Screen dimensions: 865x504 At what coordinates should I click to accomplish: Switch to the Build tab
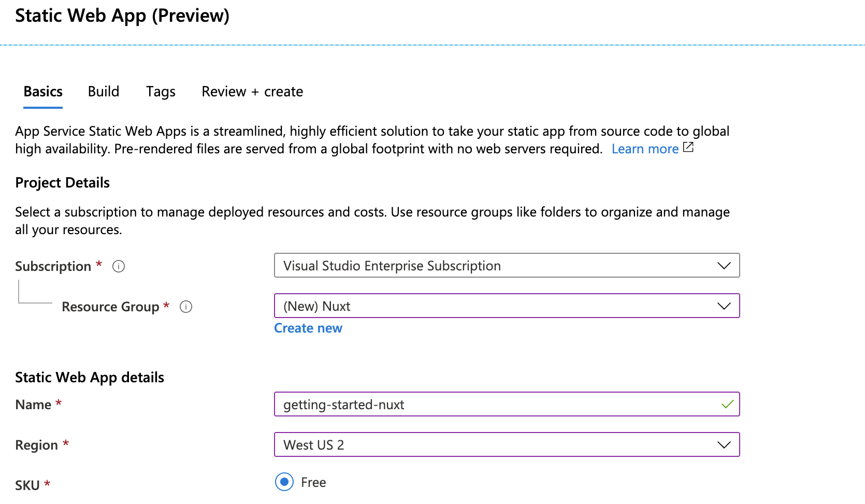[x=103, y=91]
